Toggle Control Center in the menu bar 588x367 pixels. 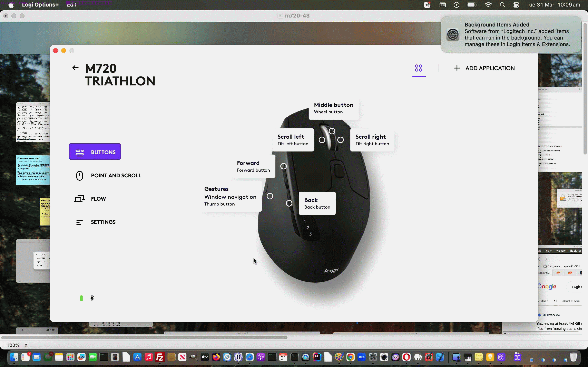[516, 5]
